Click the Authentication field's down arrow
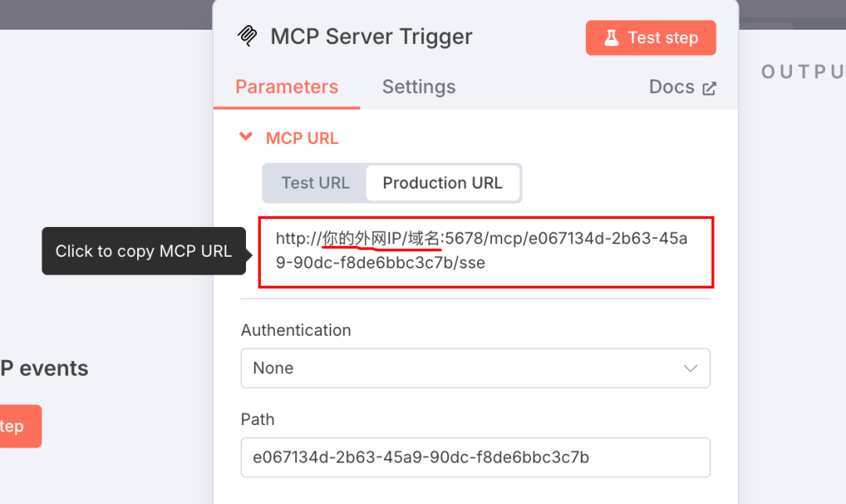846x504 pixels. pos(690,368)
